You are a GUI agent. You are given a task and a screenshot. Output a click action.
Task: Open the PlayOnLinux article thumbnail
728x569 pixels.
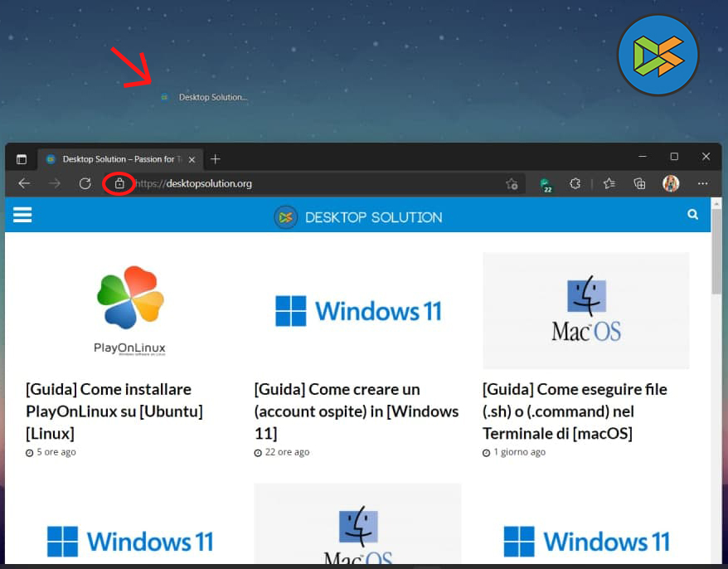(x=130, y=310)
